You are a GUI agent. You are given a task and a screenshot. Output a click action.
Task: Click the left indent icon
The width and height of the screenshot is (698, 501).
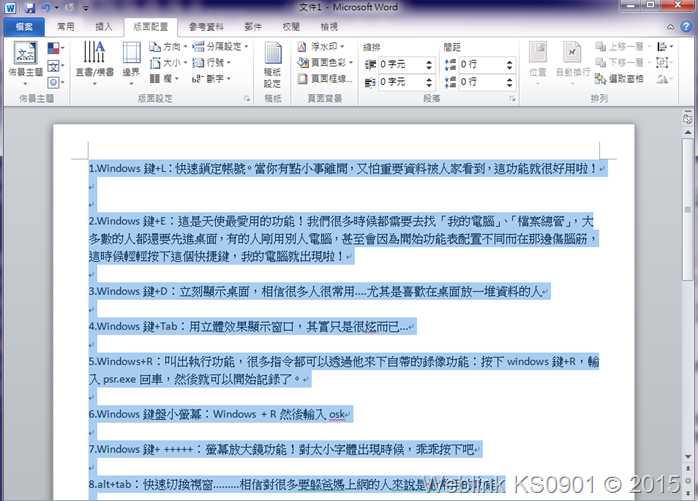tap(370, 65)
